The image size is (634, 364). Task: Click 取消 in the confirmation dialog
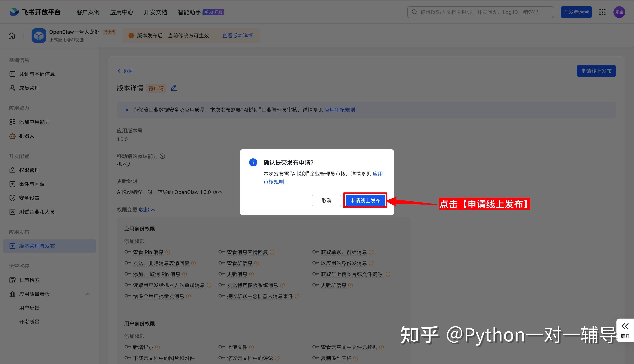click(x=326, y=201)
